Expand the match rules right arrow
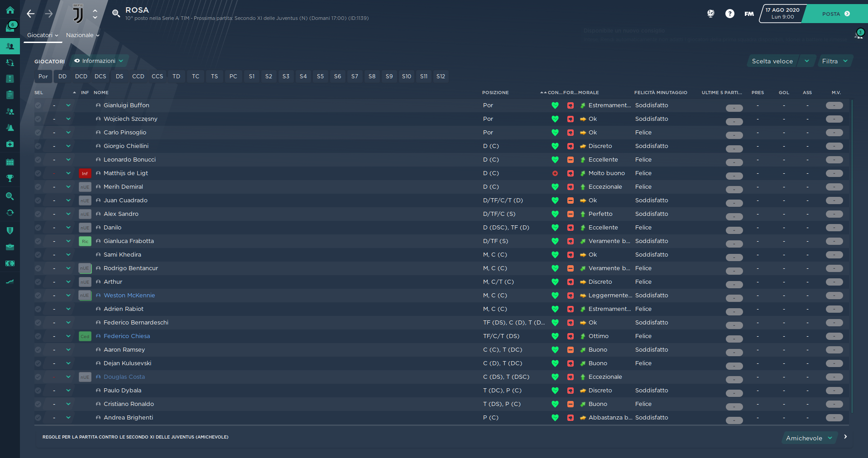 coord(845,437)
